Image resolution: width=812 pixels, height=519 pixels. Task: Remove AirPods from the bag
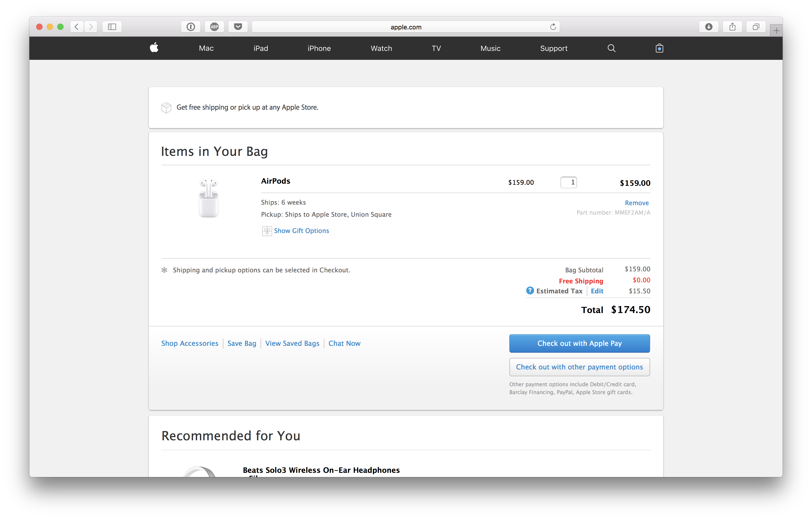pos(637,203)
